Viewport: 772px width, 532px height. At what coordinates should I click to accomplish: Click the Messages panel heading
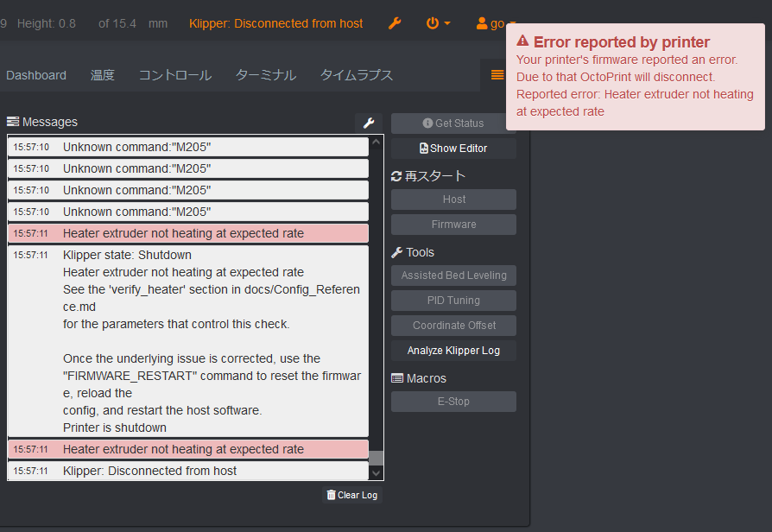coord(42,122)
